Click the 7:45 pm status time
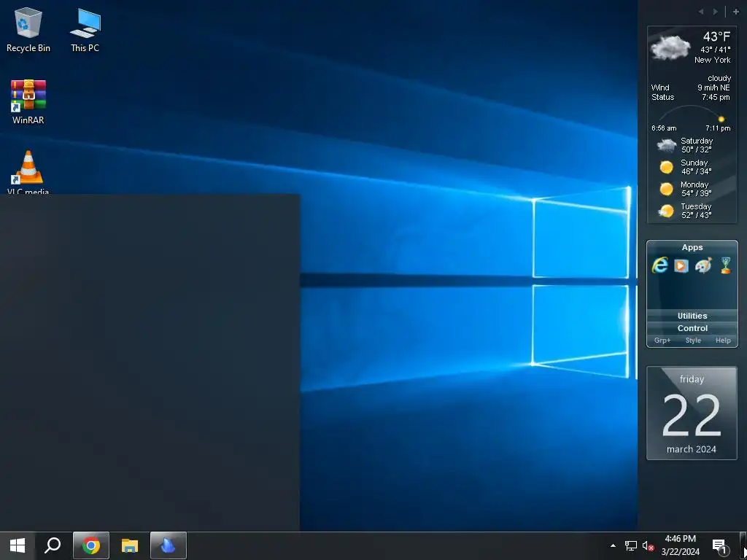The height and width of the screenshot is (560, 747). [x=716, y=97]
